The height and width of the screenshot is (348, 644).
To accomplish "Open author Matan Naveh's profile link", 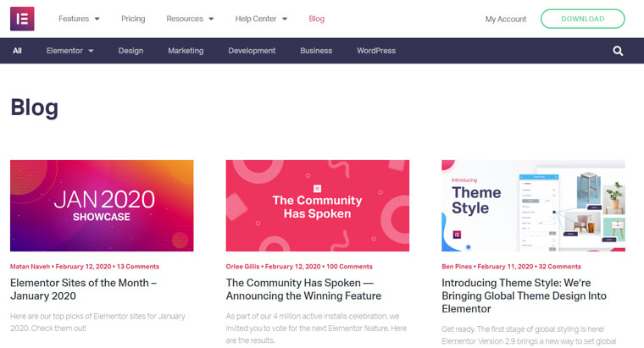I will 30,266.
